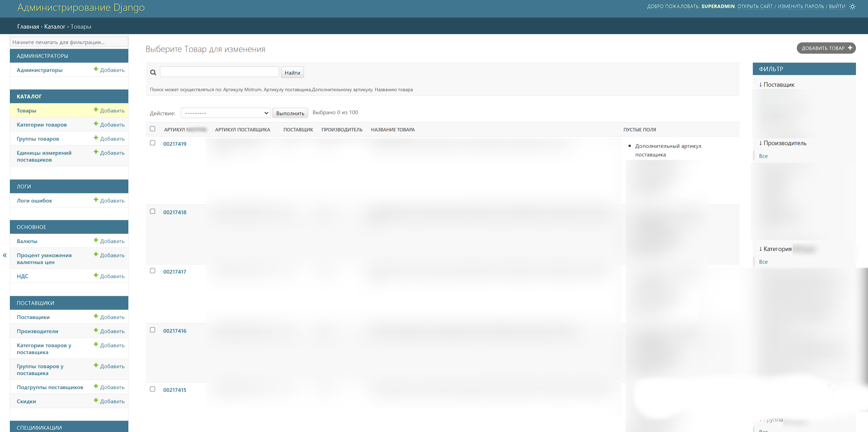Go to Каталог in breadcrumbs
This screenshot has height=432, width=868.
[x=55, y=26]
